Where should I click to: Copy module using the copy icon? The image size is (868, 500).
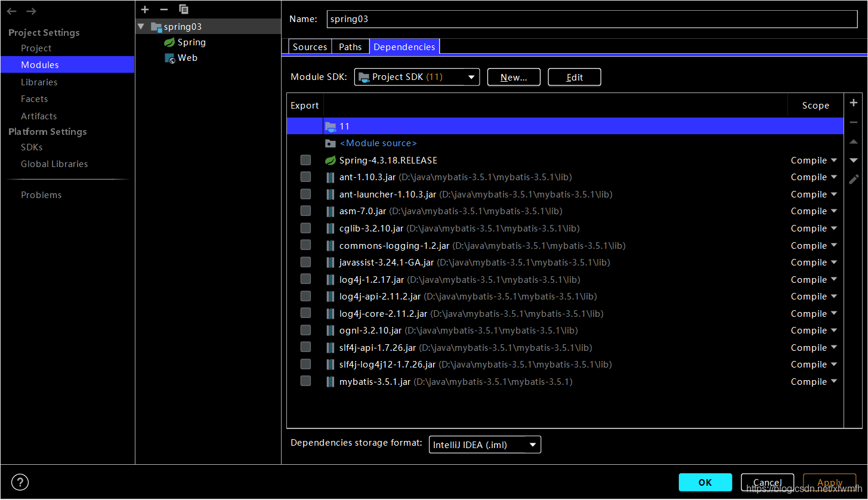click(184, 10)
